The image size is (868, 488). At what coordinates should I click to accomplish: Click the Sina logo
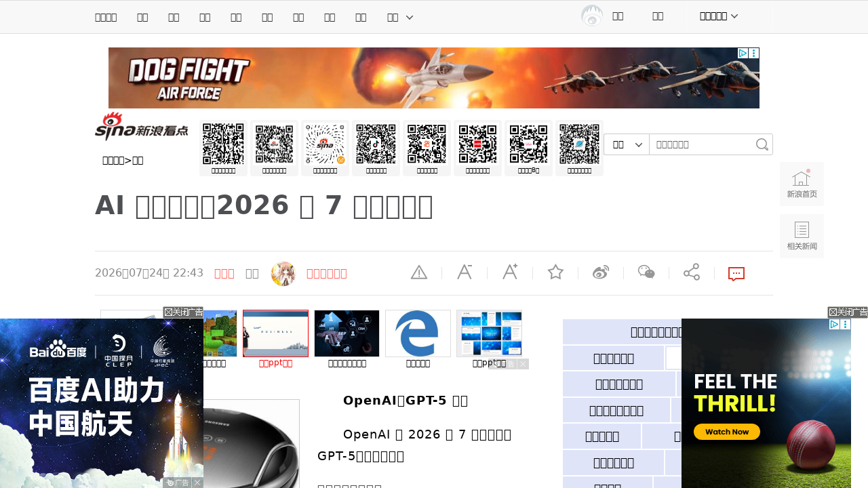pyautogui.click(x=141, y=127)
